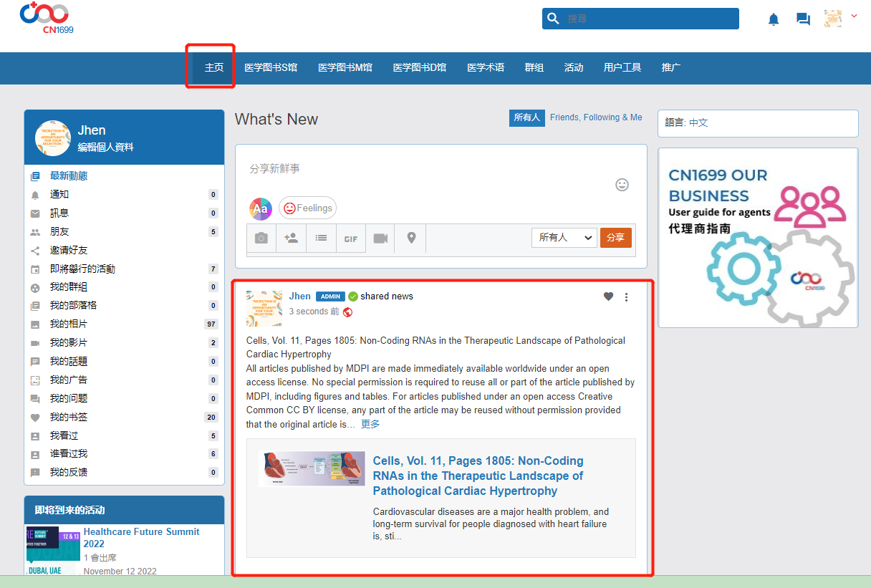
Task: Click the 訊息 envelope icon in sidebar
Action: coord(35,213)
